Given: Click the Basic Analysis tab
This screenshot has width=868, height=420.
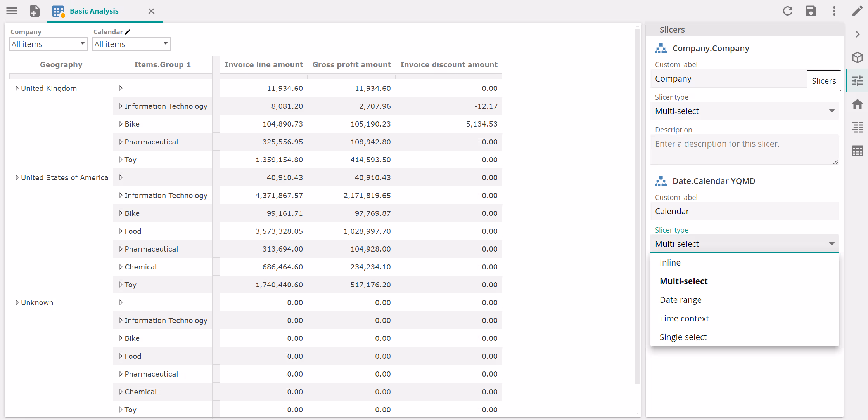Looking at the screenshot, I should point(94,11).
